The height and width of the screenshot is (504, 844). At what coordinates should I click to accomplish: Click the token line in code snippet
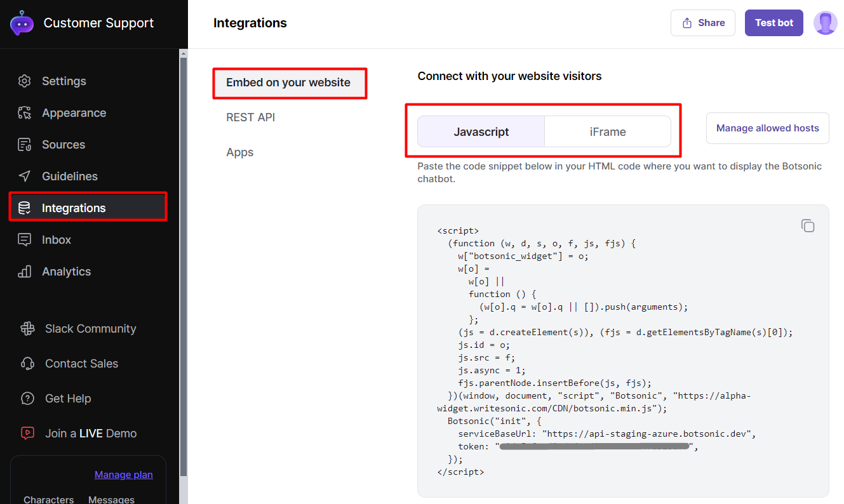click(x=578, y=447)
